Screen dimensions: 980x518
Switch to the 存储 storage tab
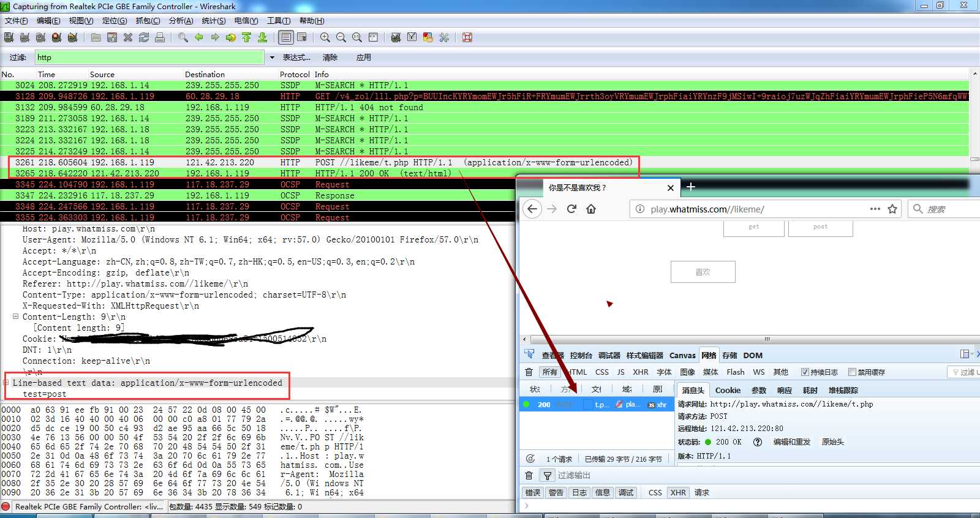coord(729,355)
